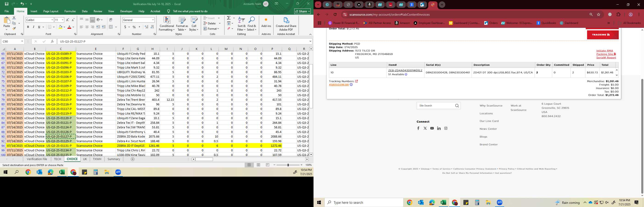Open tracking number 458050396381 link

click(339, 85)
